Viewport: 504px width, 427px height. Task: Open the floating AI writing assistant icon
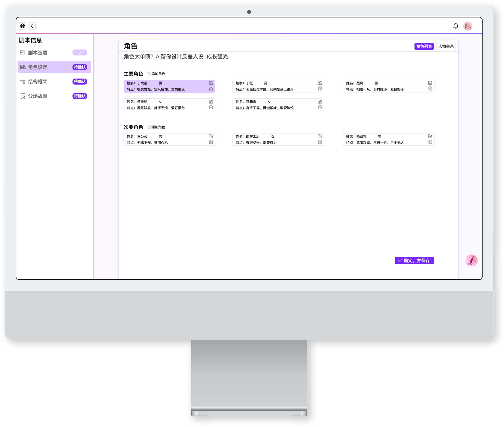pos(471,260)
